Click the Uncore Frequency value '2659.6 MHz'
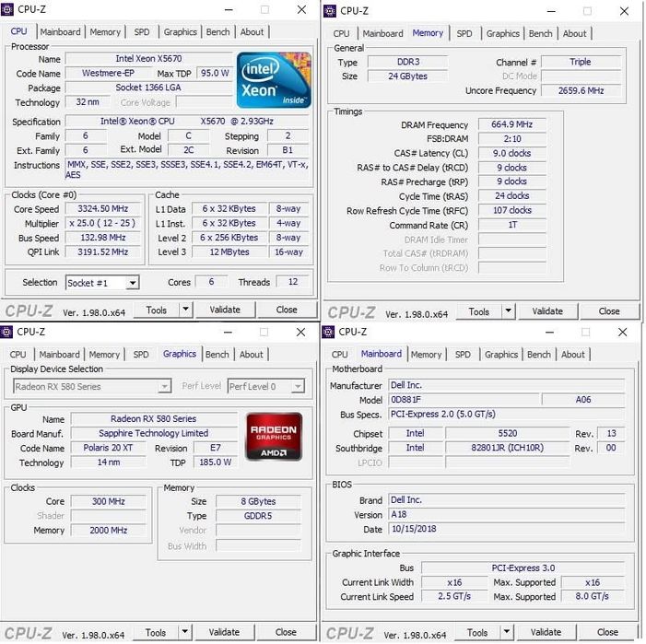Image resolution: width=646 pixels, height=644 pixels. [x=581, y=90]
